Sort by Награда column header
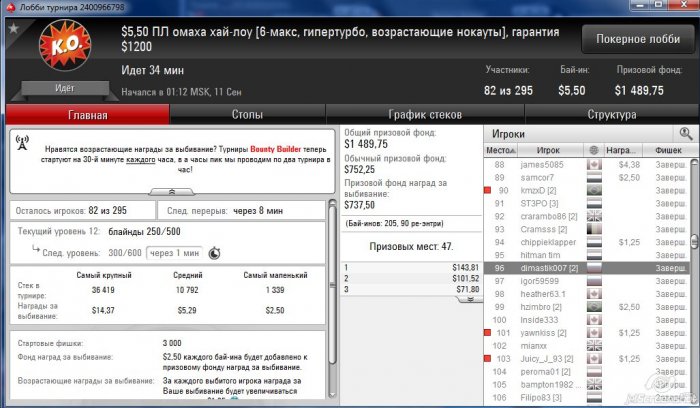The height and width of the screenshot is (408, 700). pos(621,150)
